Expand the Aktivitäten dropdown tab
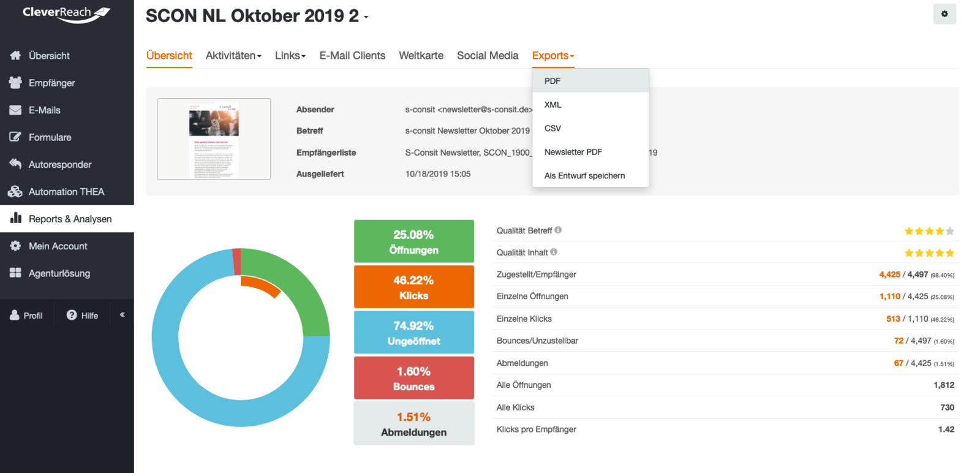The width and height of the screenshot is (980, 473). pyautogui.click(x=233, y=56)
